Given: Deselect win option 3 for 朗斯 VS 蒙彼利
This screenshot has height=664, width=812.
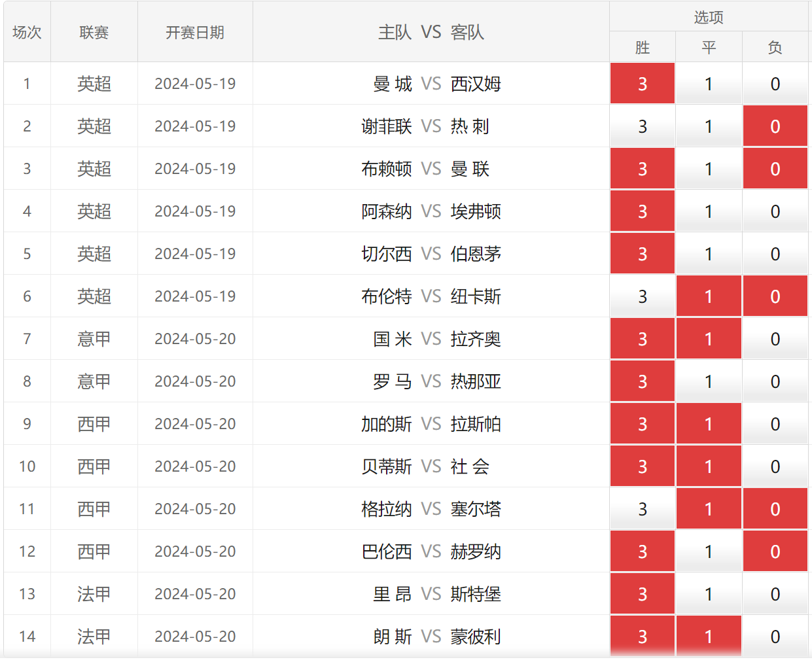Looking at the screenshot, I should (x=643, y=636).
